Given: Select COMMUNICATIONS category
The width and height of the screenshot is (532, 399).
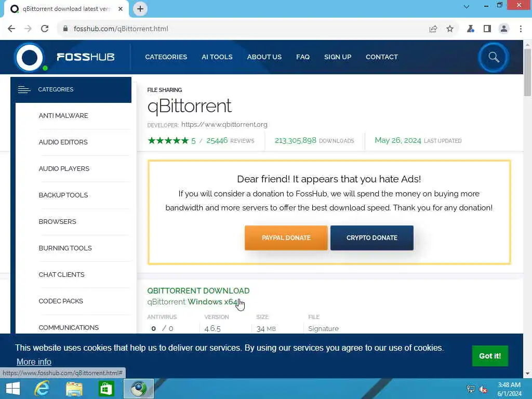Looking at the screenshot, I should 69,327.
